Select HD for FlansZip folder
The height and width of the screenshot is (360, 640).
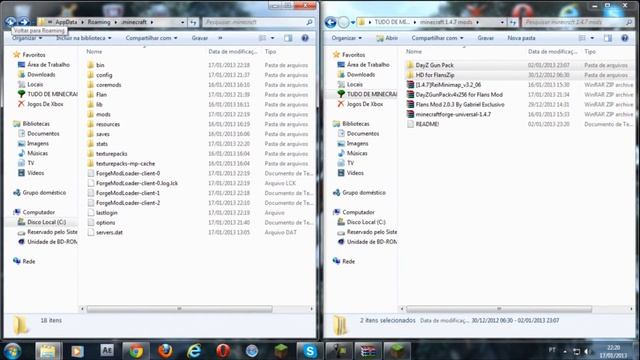point(435,75)
